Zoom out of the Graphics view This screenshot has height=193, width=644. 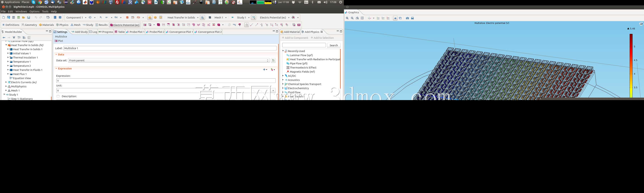(x=352, y=18)
